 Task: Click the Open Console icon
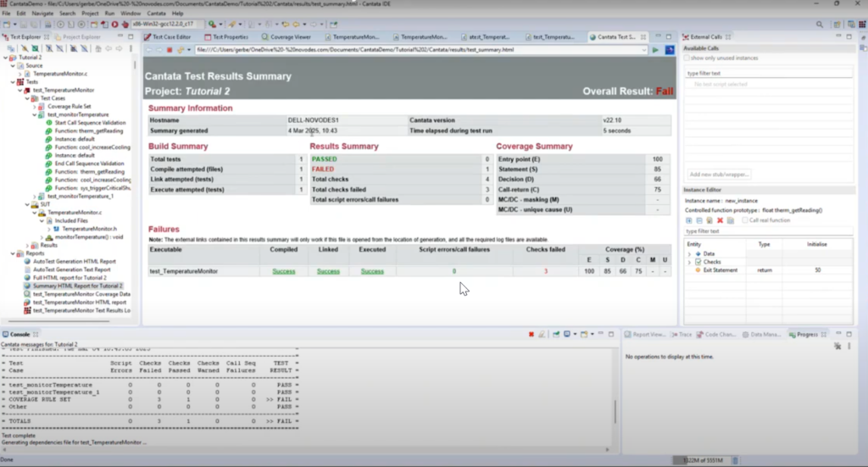584,334
